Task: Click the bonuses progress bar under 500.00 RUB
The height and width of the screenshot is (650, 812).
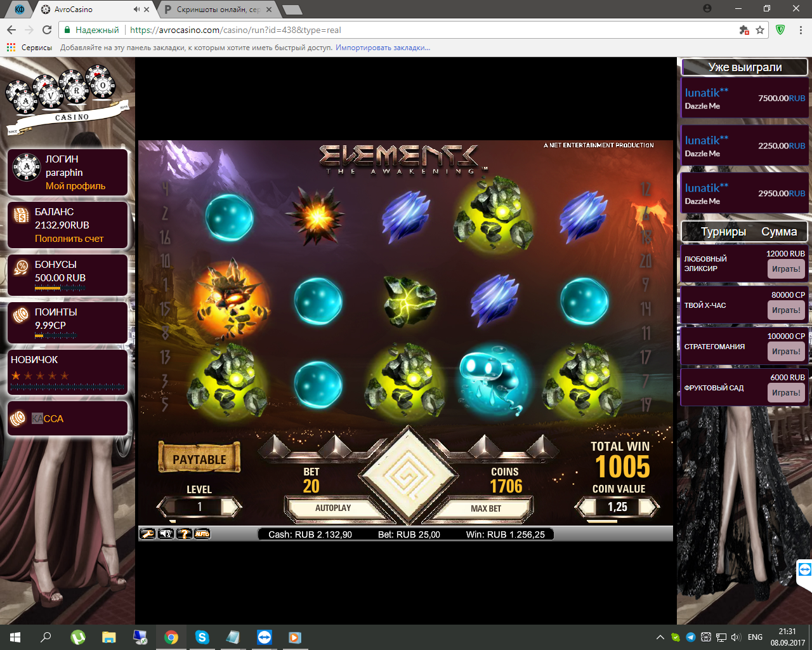Action: (60, 288)
